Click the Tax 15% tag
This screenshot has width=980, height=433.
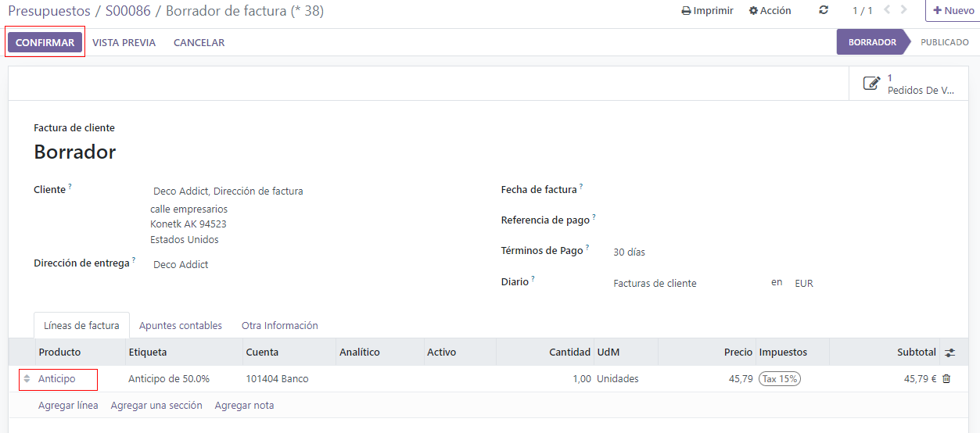click(x=780, y=379)
